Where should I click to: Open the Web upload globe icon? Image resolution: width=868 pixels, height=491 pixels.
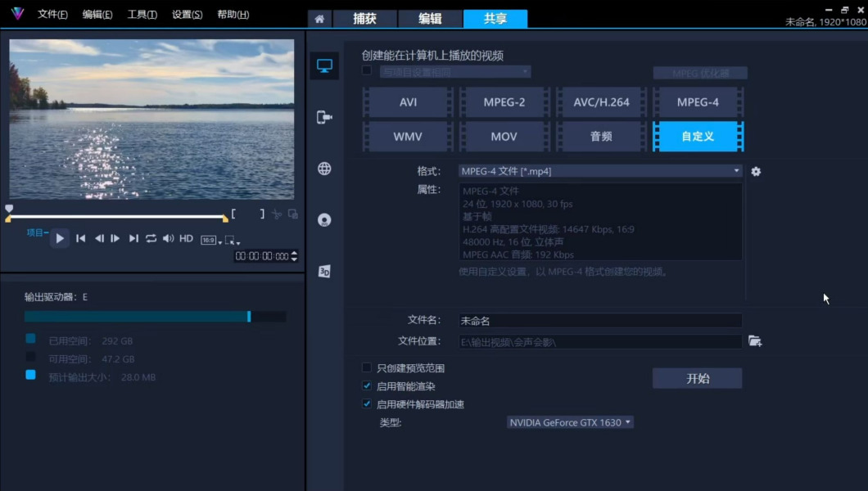pyautogui.click(x=324, y=169)
